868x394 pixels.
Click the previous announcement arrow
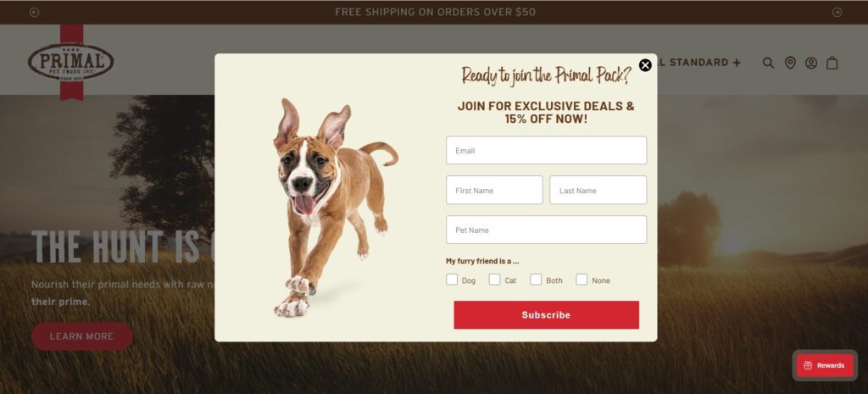[x=34, y=12]
